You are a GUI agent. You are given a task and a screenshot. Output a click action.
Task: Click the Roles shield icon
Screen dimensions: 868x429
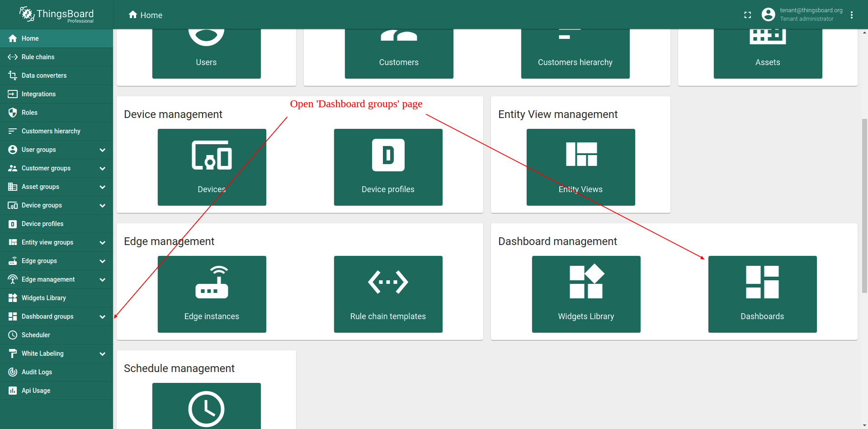[x=13, y=113]
